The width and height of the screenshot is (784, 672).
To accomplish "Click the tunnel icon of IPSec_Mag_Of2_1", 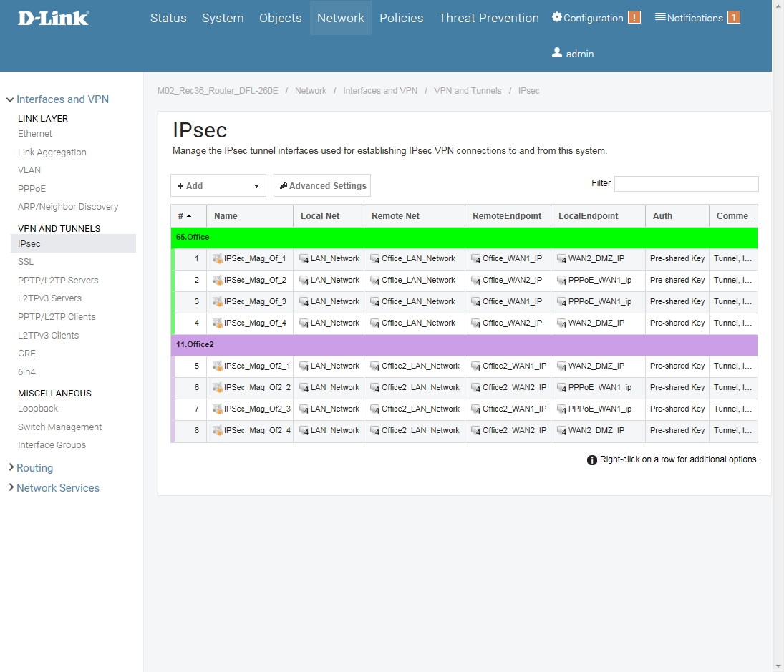I will pyautogui.click(x=217, y=366).
